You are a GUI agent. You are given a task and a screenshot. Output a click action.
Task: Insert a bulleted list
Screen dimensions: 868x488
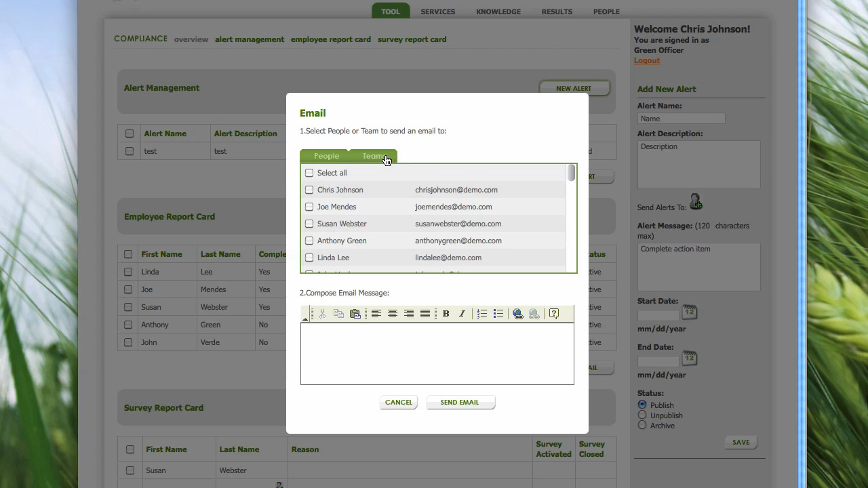click(x=498, y=314)
